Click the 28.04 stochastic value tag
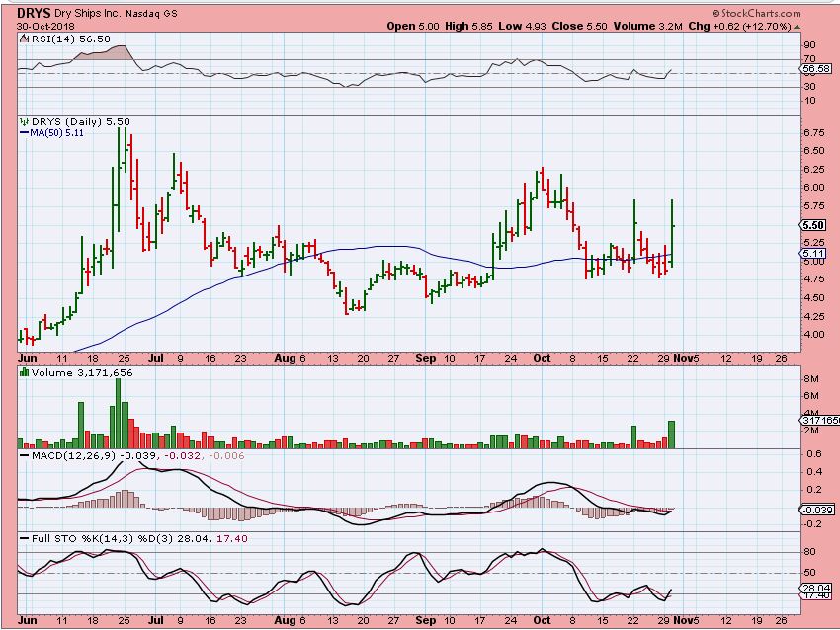840x630 pixels. [817, 588]
